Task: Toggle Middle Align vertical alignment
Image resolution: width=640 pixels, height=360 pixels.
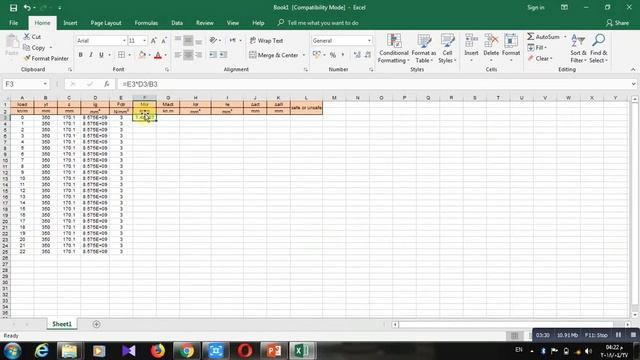Action: tap(188, 40)
